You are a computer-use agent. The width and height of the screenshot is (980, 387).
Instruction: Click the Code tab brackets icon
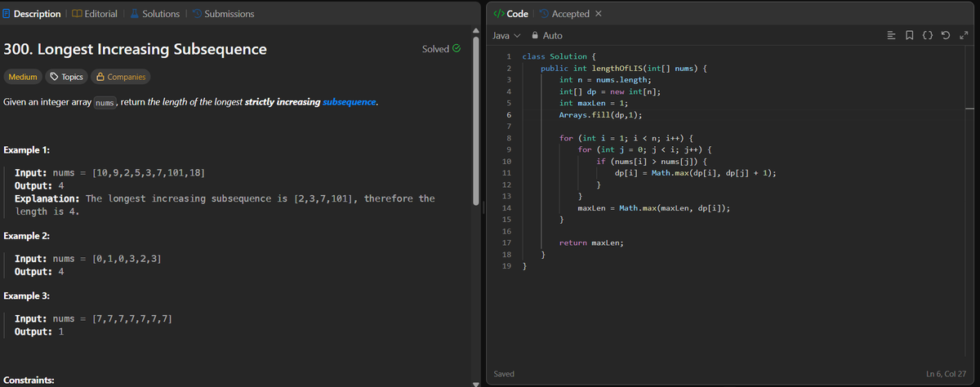499,14
